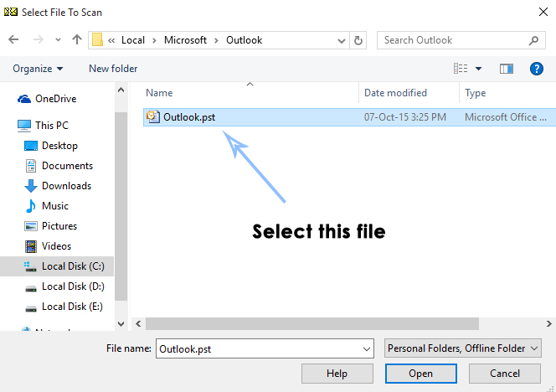Click Local Disk (D:) drive icon
This screenshot has width=556, height=392.
[31, 288]
